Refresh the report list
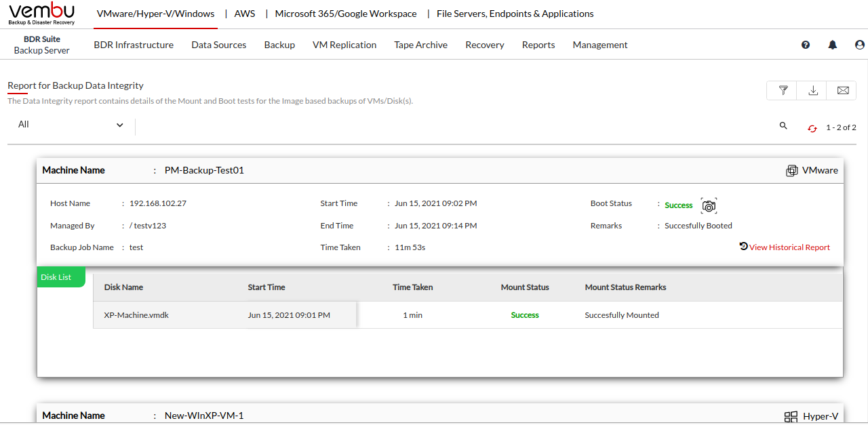This screenshot has height=446, width=868. pos(812,128)
